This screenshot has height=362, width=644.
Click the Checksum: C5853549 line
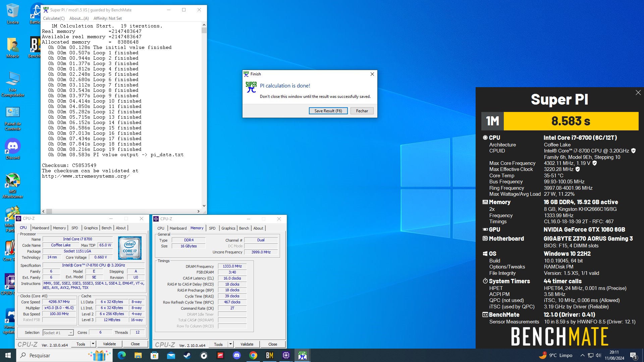pos(69,165)
